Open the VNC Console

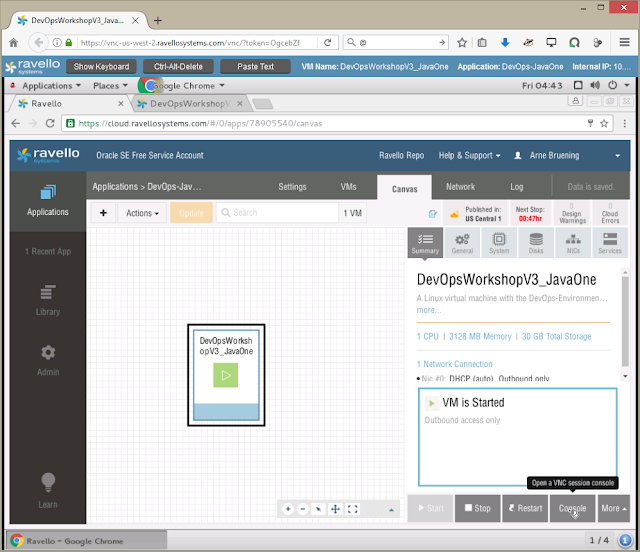tap(572, 508)
